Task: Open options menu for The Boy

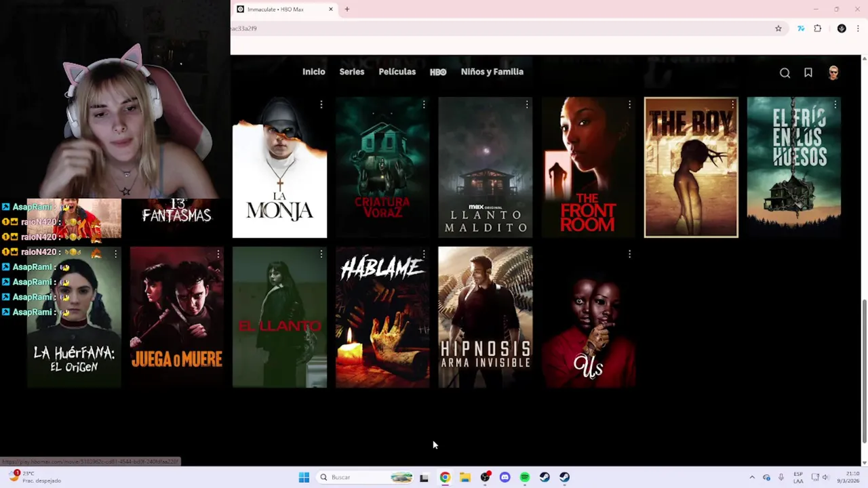Action: [x=732, y=104]
